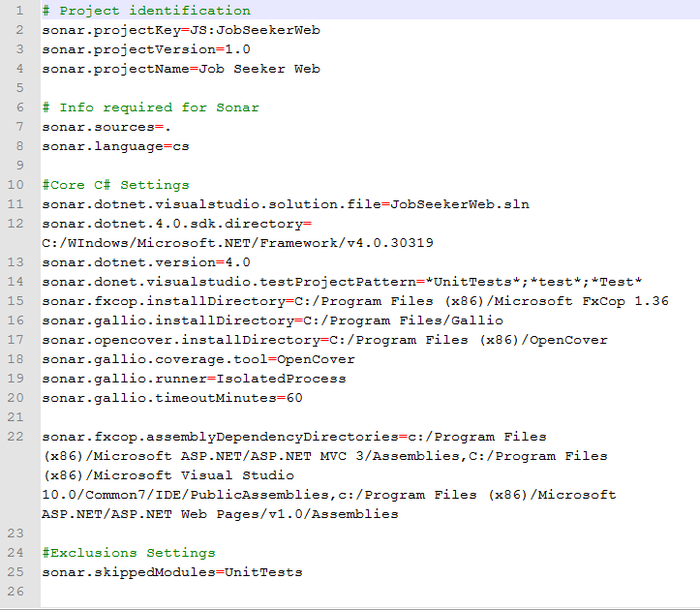Click wrapped text '10.0/Common7/IDE/PublicAssemblies'
The height and width of the screenshot is (610, 700).
click(x=185, y=495)
